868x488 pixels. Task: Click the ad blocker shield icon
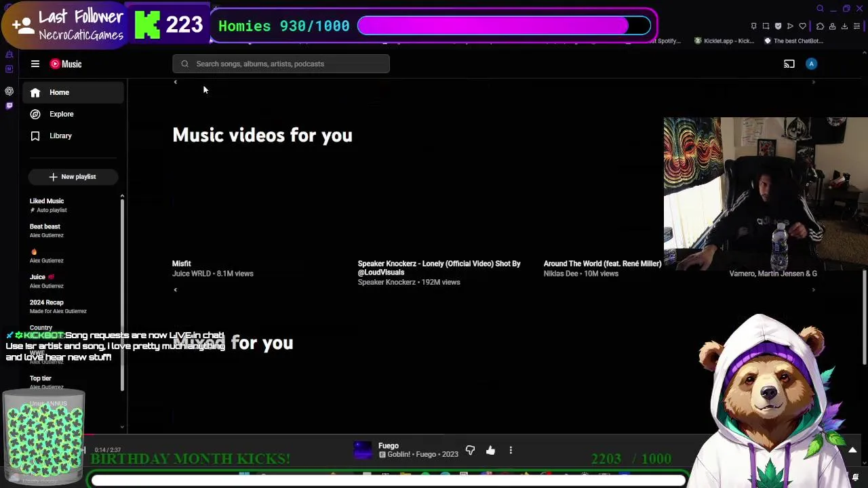(x=778, y=26)
